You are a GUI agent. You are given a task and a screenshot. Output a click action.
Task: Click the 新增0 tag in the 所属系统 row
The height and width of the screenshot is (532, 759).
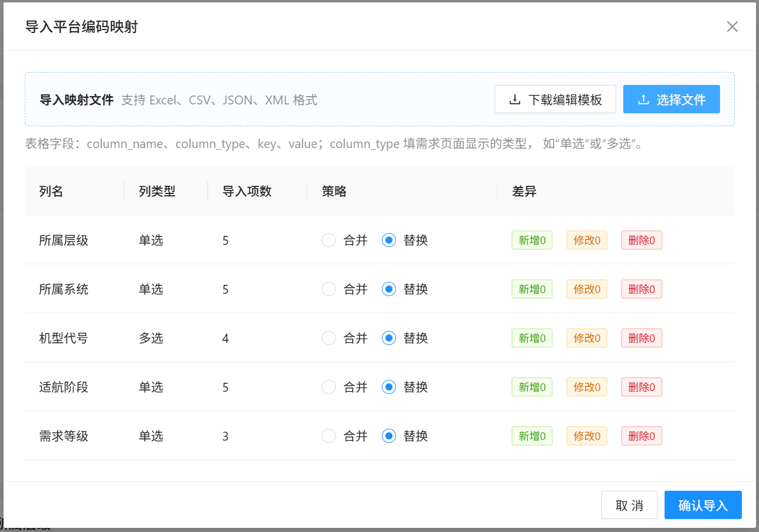pyautogui.click(x=532, y=289)
